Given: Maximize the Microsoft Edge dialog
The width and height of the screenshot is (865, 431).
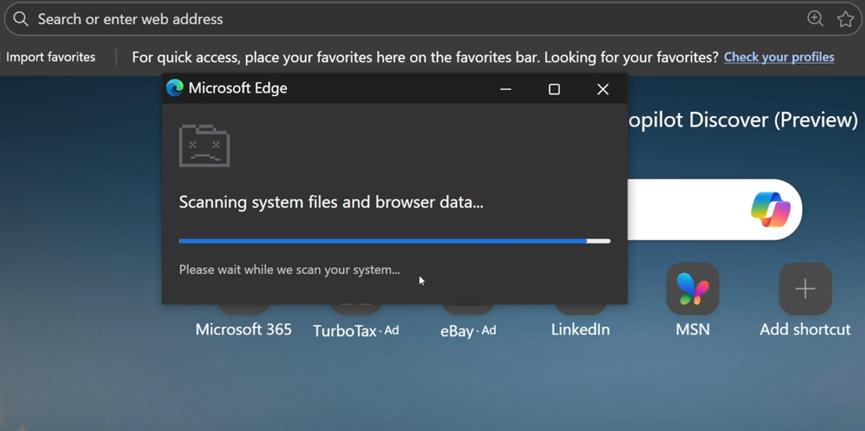Looking at the screenshot, I should (554, 89).
